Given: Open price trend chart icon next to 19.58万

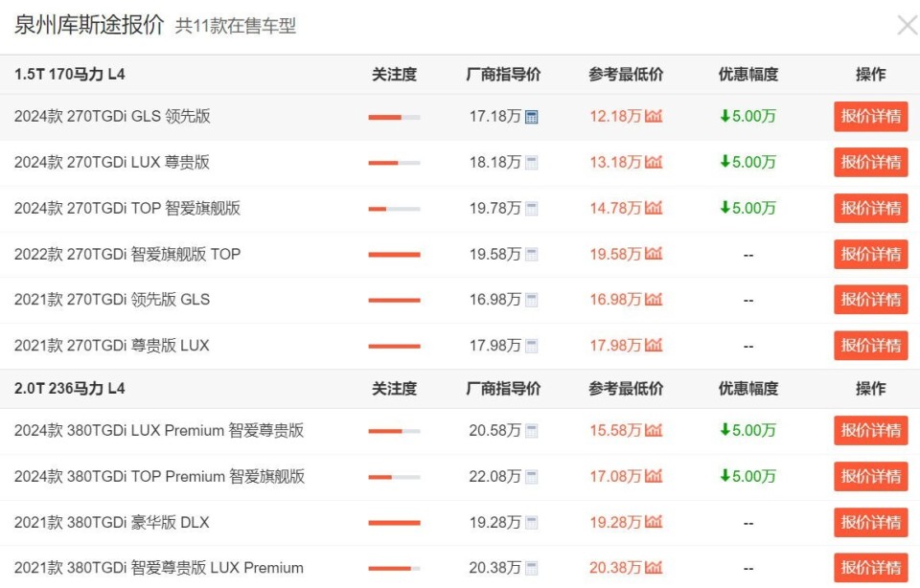Looking at the screenshot, I should click(x=654, y=254).
